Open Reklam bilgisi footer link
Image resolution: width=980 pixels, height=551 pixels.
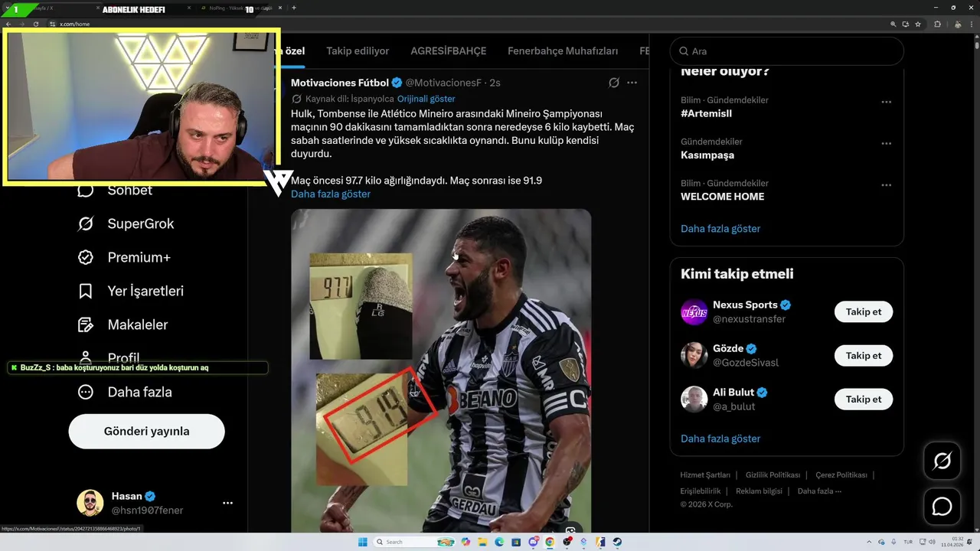759,491
